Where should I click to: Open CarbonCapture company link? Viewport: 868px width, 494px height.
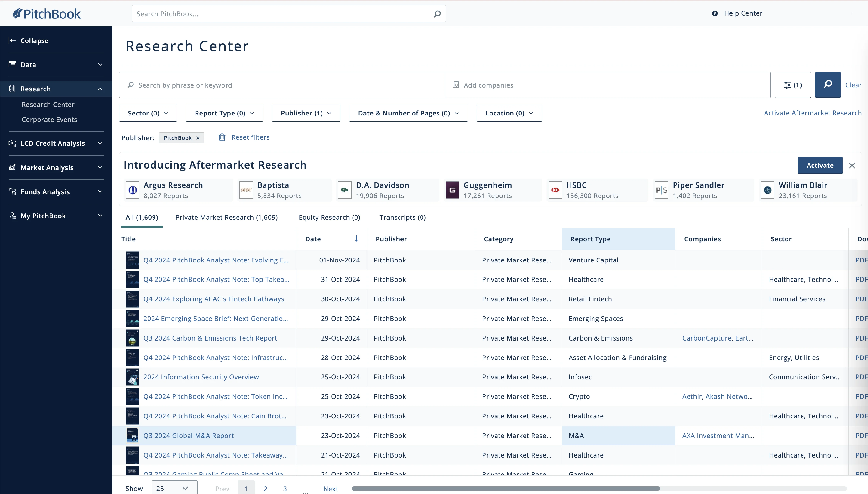pos(707,338)
